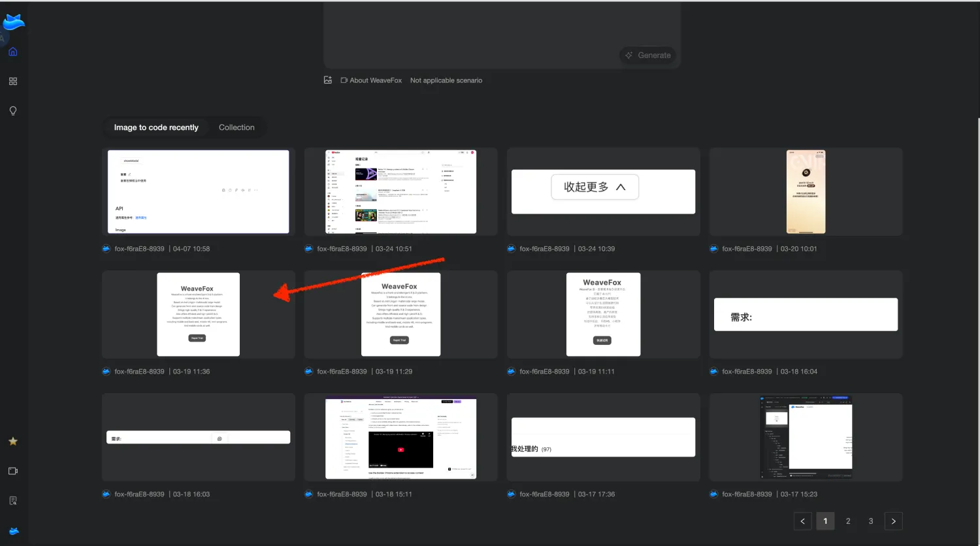Open the mobile screen thumbnail dated 03-20 10:01
Screen dimensions: 980x546
[x=806, y=192]
